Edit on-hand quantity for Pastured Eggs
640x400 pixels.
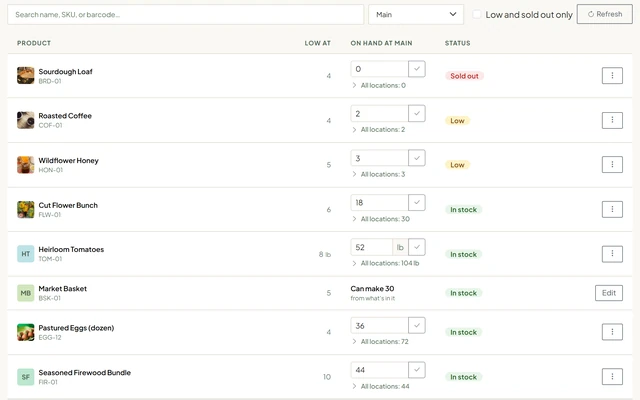click(x=379, y=325)
